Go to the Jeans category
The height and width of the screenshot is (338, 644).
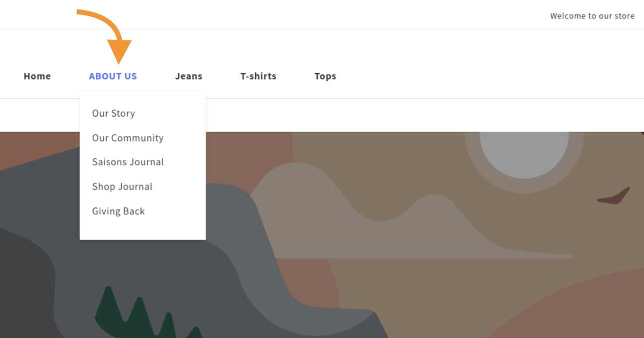coord(188,76)
